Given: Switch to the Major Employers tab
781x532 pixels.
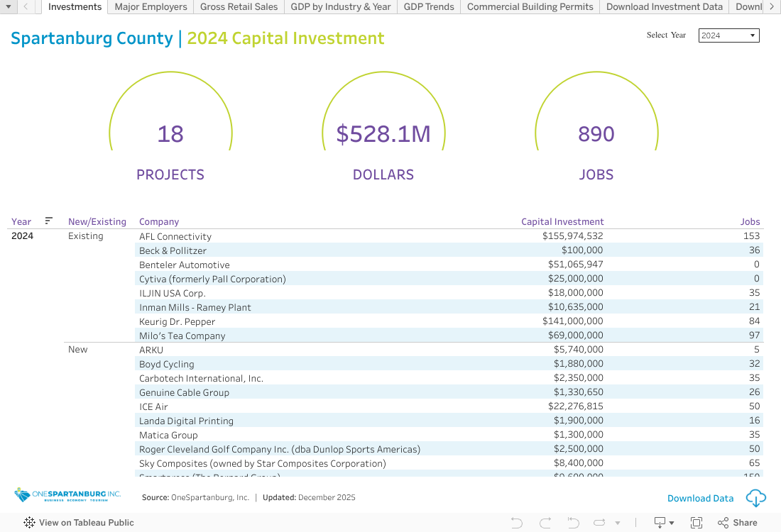Looking at the screenshot, I should [151, 6].
